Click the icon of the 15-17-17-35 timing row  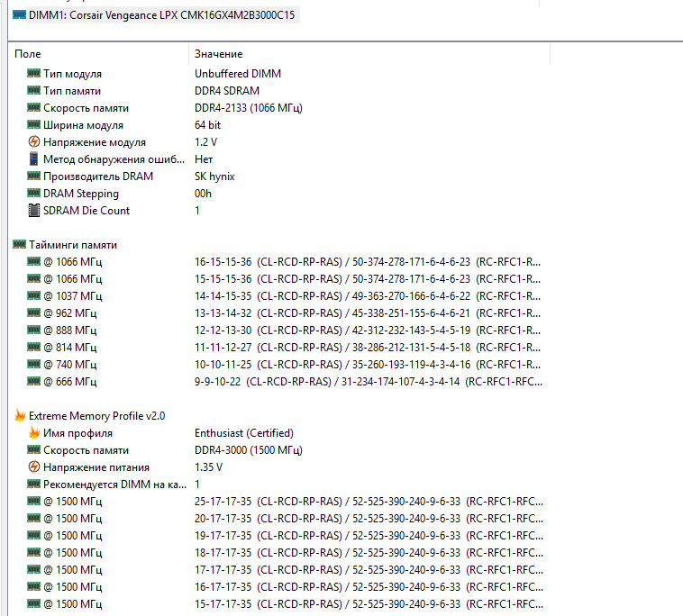pos(33,603)
